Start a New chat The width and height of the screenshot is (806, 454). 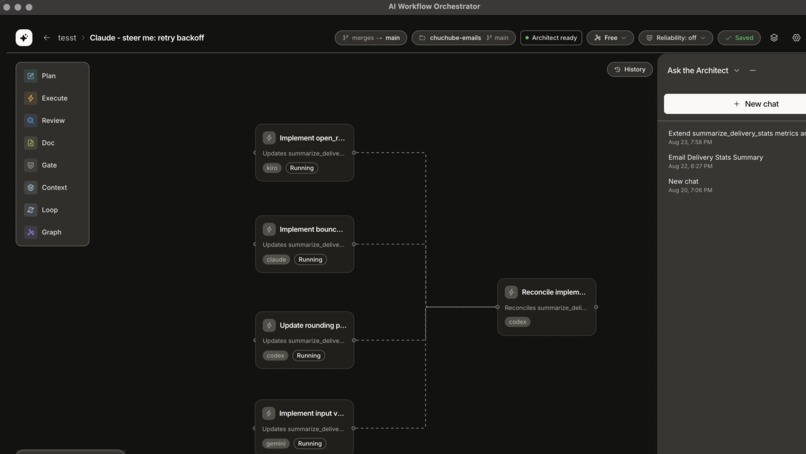pos(735,104)
